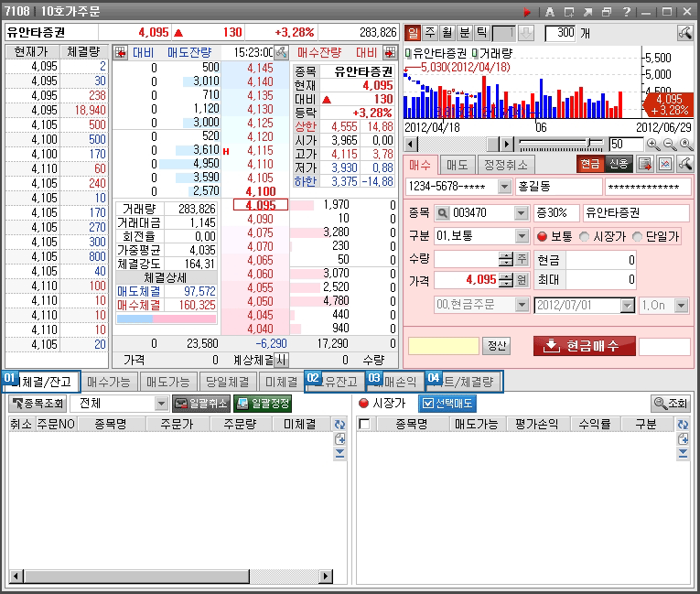This screenshot has height=594, width=700.
Task: Click the 정산 button
Action: pyautogui.click(x=497, y=346)
